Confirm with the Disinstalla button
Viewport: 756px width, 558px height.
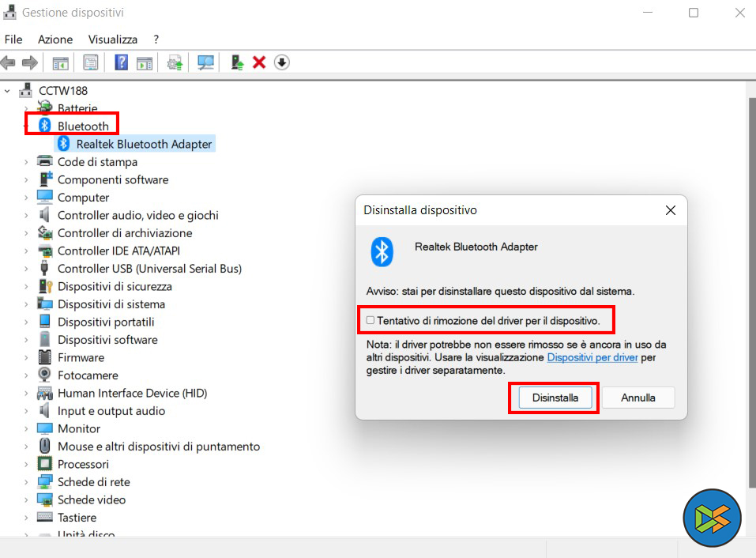tap(555, 398)
